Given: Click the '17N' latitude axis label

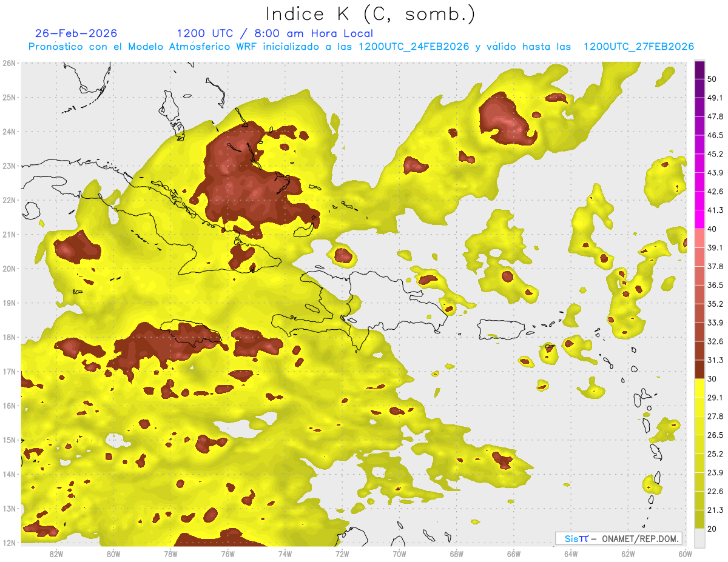Looking at the screenshot, I should 9,372.
